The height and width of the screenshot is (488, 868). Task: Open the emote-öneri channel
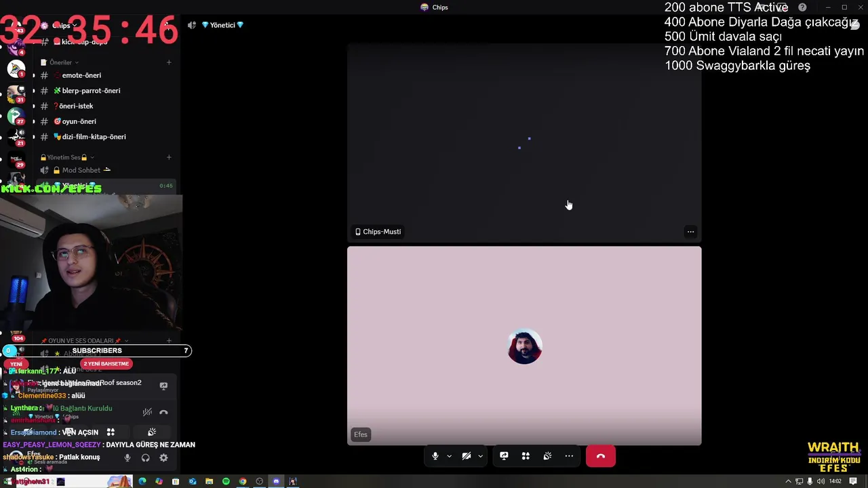coord(81,75)
